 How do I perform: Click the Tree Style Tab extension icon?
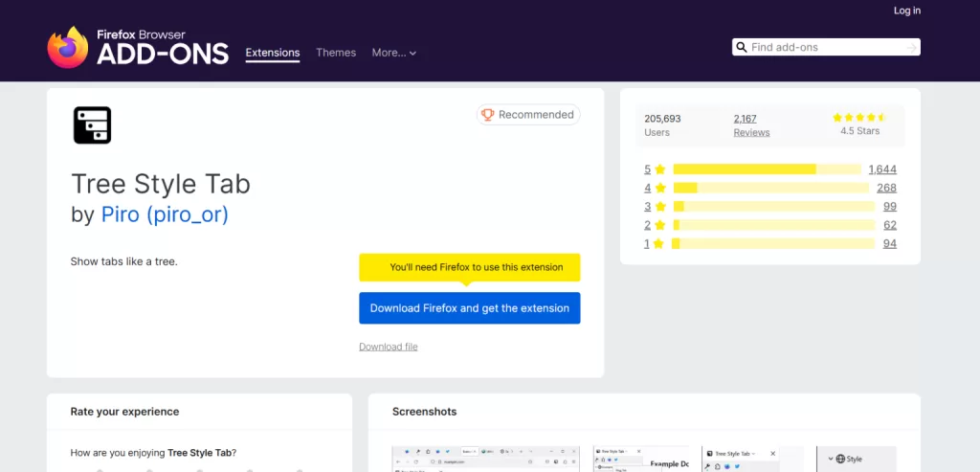[92, 125]
